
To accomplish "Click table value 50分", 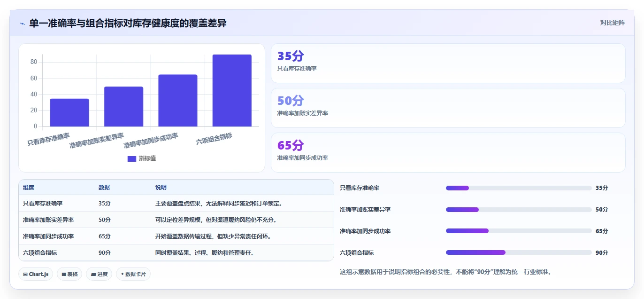I will click(105, 220).
